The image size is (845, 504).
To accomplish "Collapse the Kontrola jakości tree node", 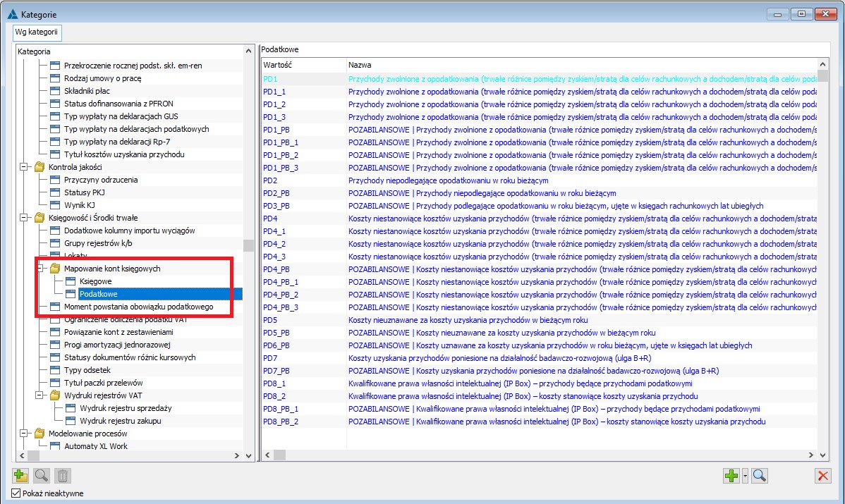I will click(23, 167).
